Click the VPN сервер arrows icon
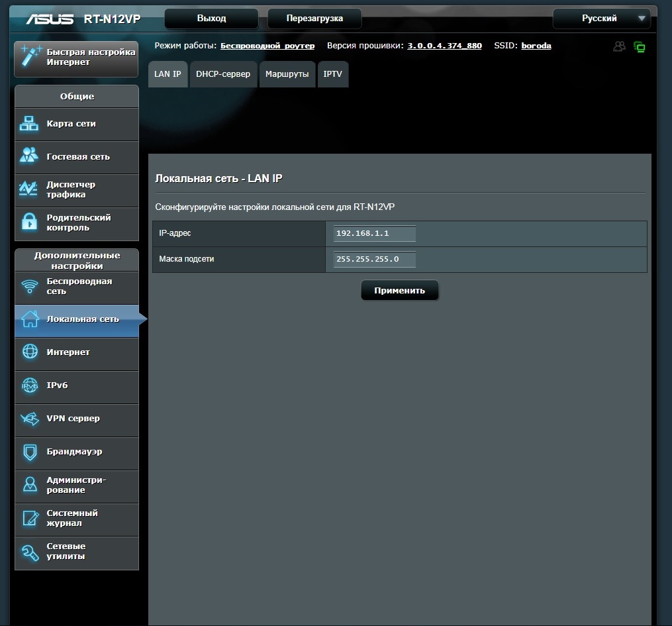The height and width of the screenshot is (626, 672). (x=30, y=419)
